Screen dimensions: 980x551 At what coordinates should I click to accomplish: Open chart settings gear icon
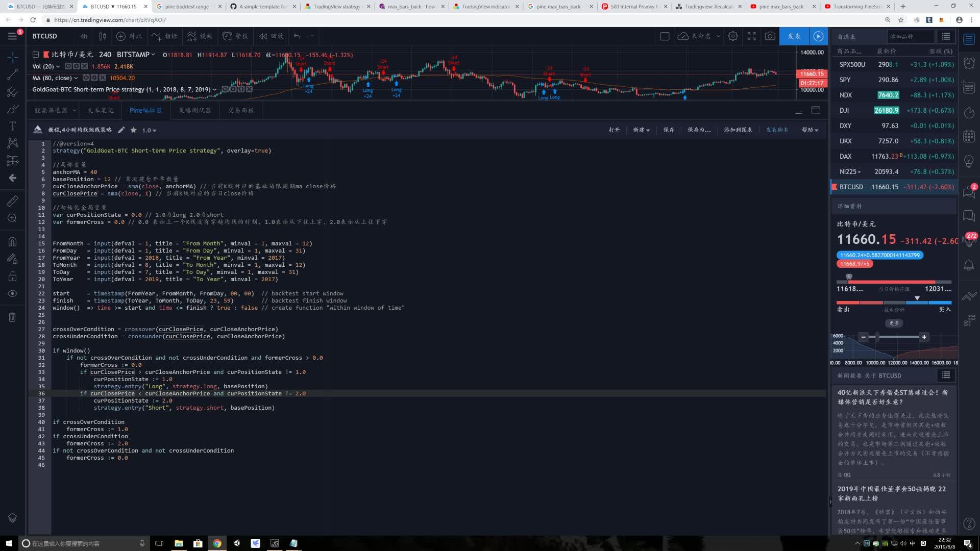(x=733, y=36)
